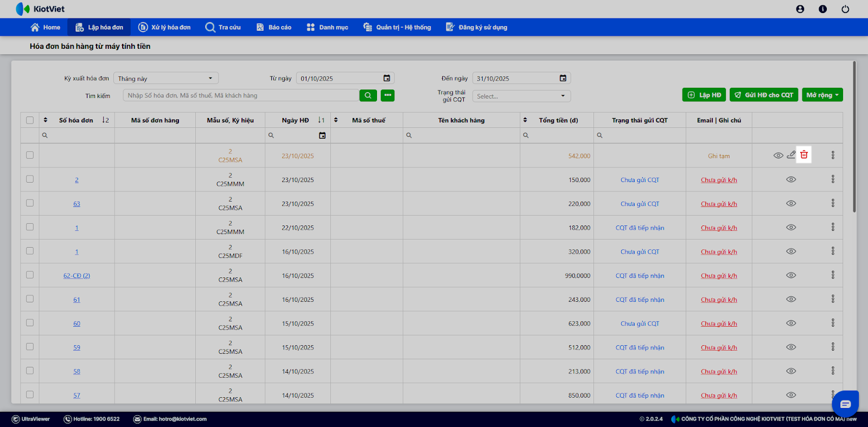Click the Lập HĐ button

tap(704, 95)
